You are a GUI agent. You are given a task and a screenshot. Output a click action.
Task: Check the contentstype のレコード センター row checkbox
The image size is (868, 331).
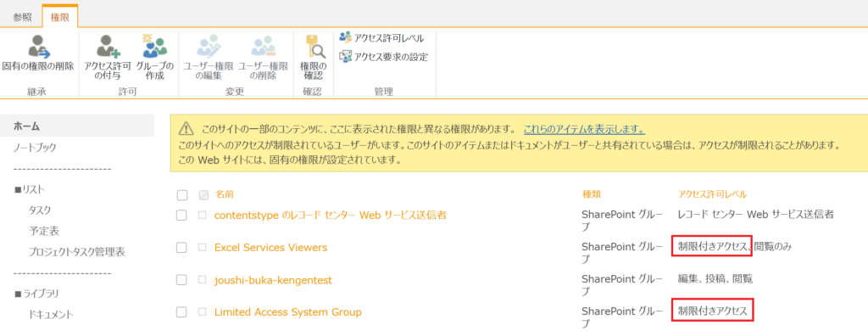[x=181, y=215]
